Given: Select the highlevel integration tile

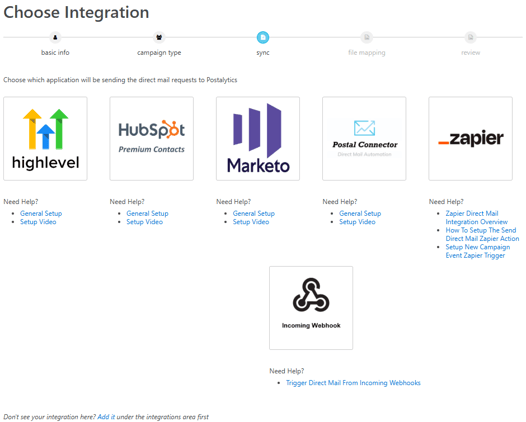Looking at the screenshot, I should click(45, 139).
